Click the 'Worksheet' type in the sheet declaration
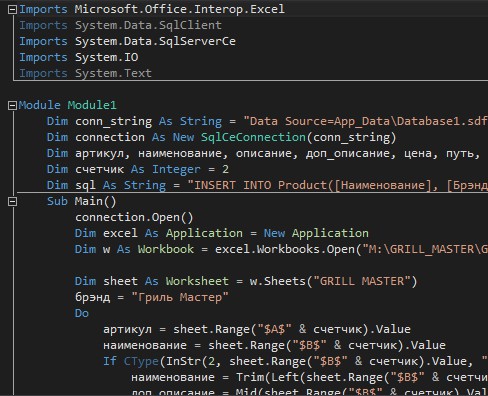 coord(197,281)
